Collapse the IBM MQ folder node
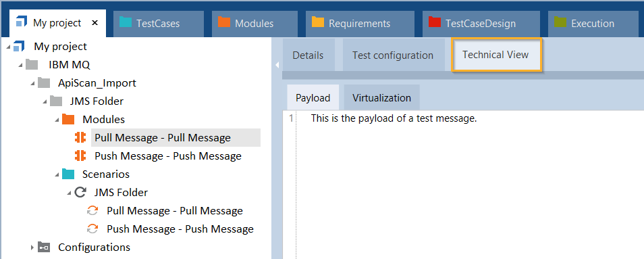 [x=20, y=66]
